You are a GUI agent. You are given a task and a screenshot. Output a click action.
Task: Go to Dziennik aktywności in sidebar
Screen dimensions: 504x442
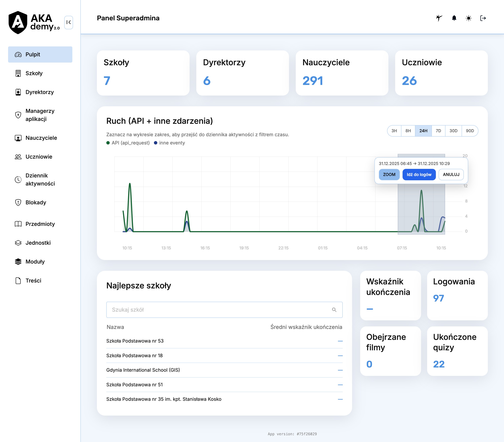(40, 179)
